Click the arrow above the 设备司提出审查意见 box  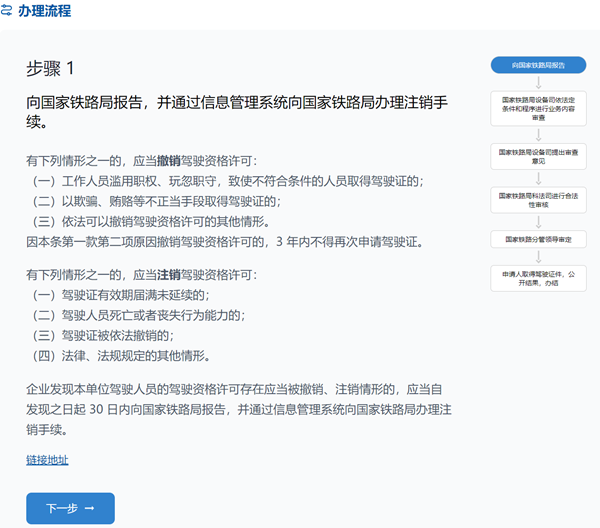pos(538,134)
